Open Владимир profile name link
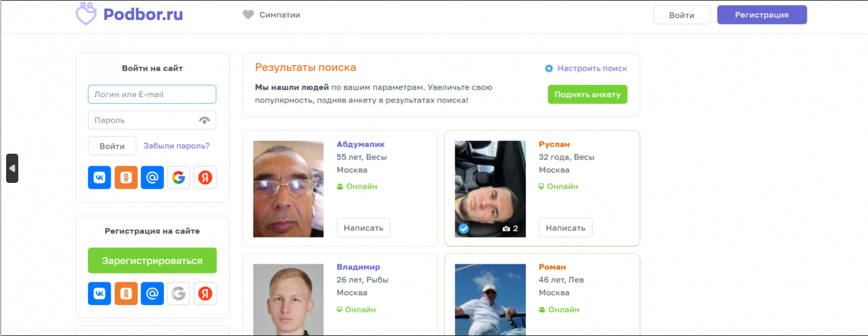This screenshot has height=336, width=868. point(358,267)
